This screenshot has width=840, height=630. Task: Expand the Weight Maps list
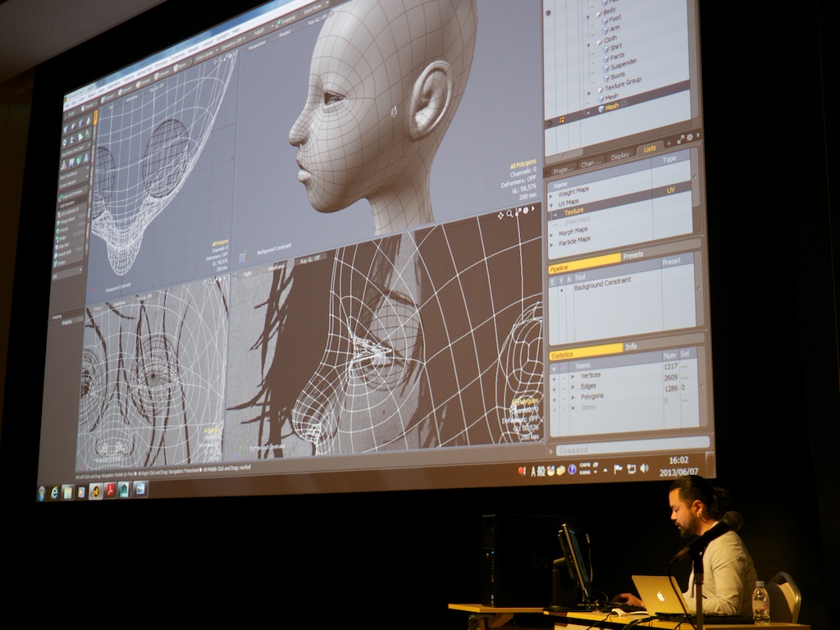552,195
